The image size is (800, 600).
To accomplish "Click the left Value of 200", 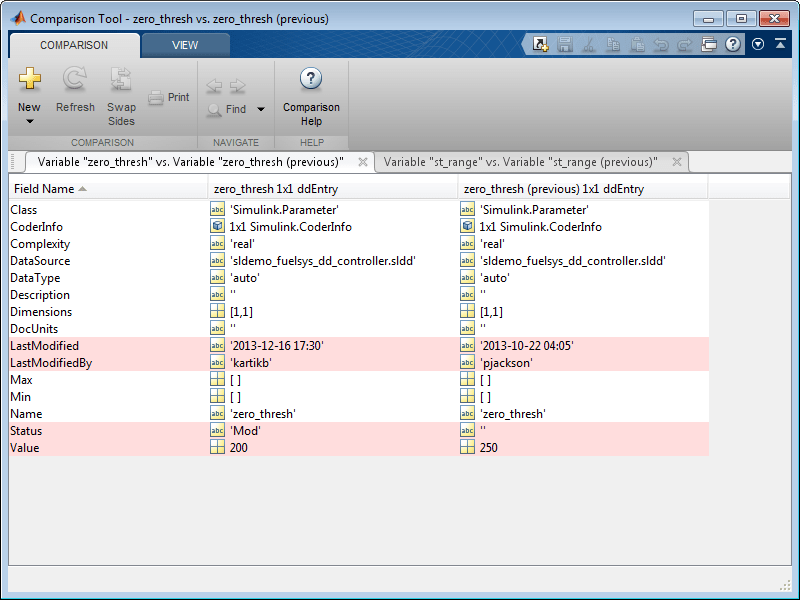I will tap(238, 447).
